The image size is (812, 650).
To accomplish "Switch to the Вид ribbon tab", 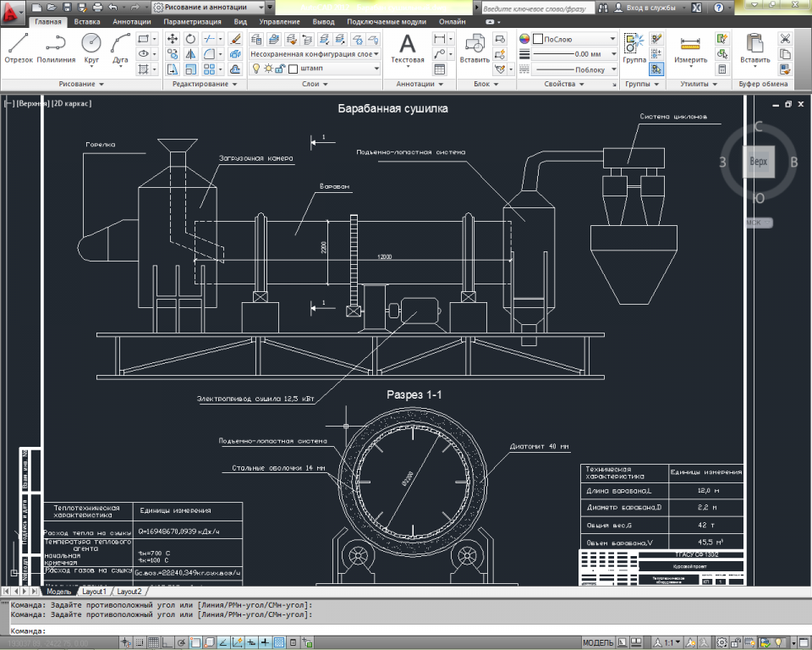I will pyautogui.click(x=240, y=22).
